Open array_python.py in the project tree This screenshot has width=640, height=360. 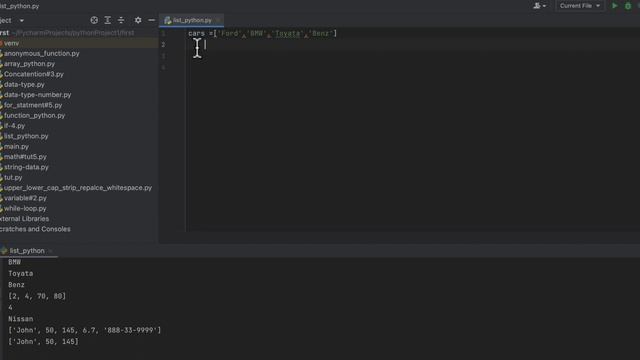(29, 64)
